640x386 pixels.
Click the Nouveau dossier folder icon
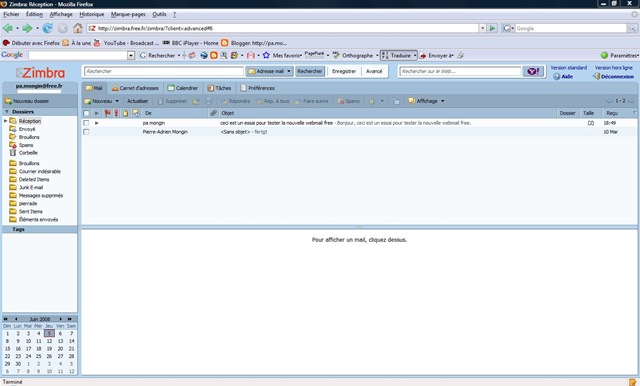pos(8,101)
